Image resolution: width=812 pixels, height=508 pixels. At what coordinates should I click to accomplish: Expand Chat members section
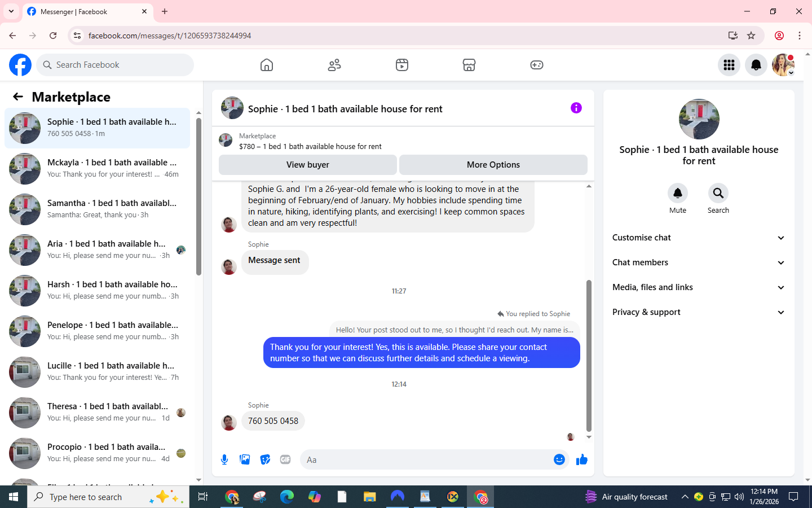tap(699, 262)
